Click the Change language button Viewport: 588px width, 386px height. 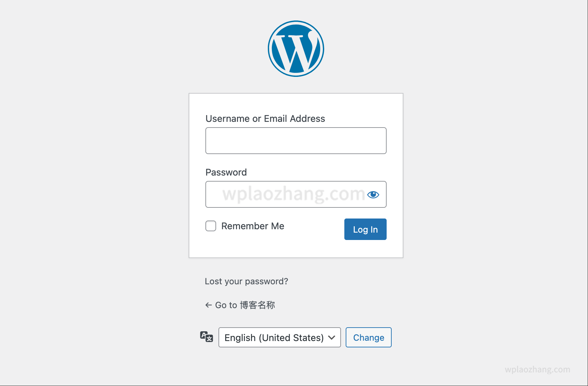(369, 337)
